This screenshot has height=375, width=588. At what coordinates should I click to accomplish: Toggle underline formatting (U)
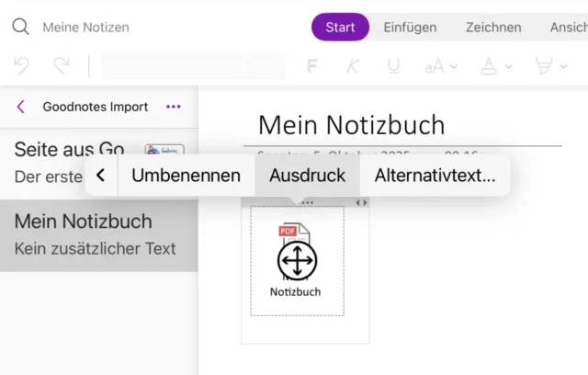(393, 65)
